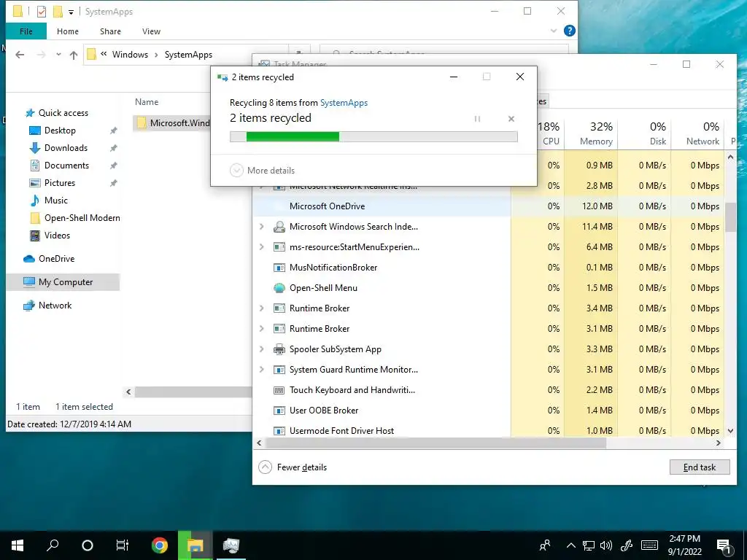Image resolution: width=747 pixels, height=560 pixels.
Task: Show hidden tray icons chevron
Action: point(570,545)
